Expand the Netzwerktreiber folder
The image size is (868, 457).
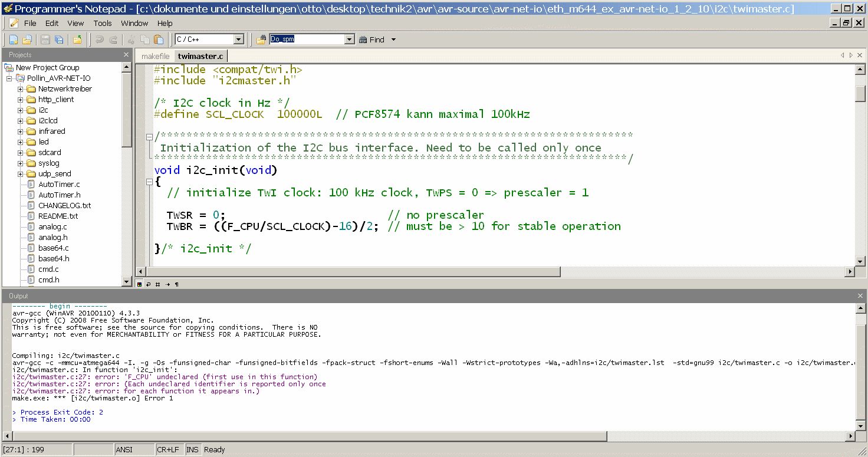(20, 89)
